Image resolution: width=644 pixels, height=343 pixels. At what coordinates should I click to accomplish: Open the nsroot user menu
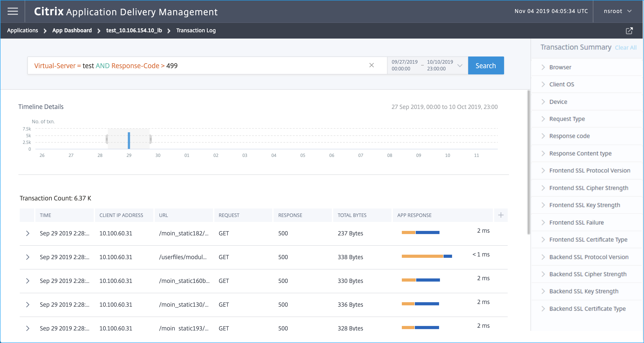pyautogui.click(x=618, y=11)
